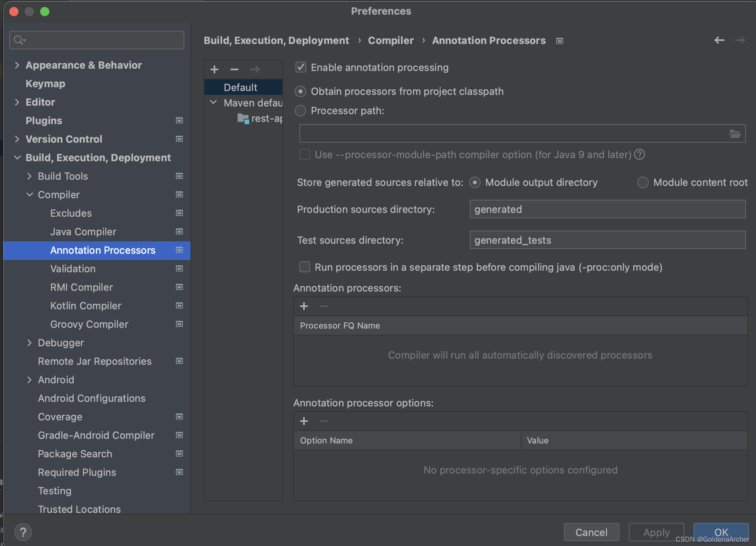756x546 pixels.
Task: Click project icon beside Required Plugins
Action: pos(179,472)
